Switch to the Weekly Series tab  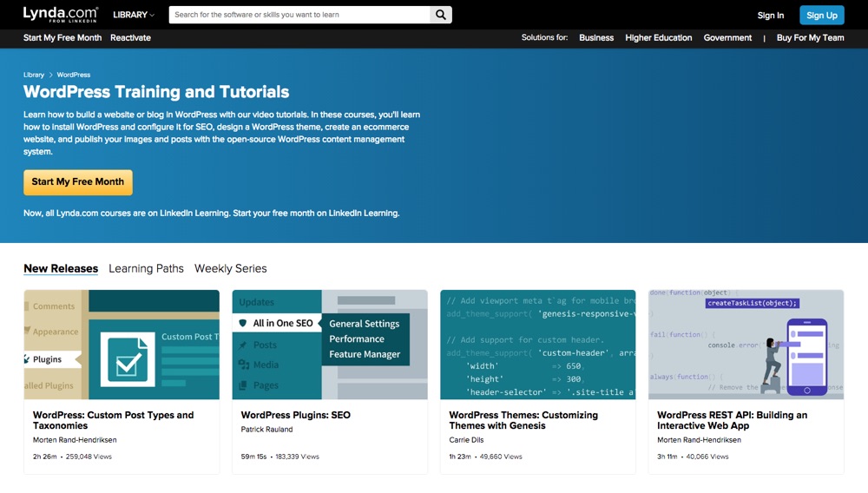[230, 268]
